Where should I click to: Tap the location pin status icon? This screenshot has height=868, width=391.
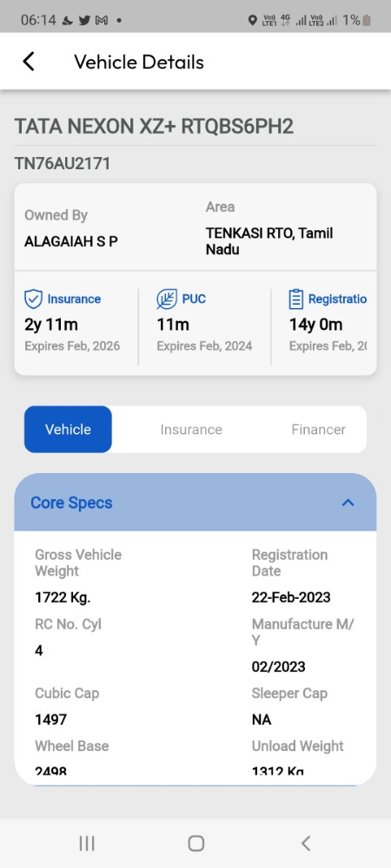[x=252, y=21]
